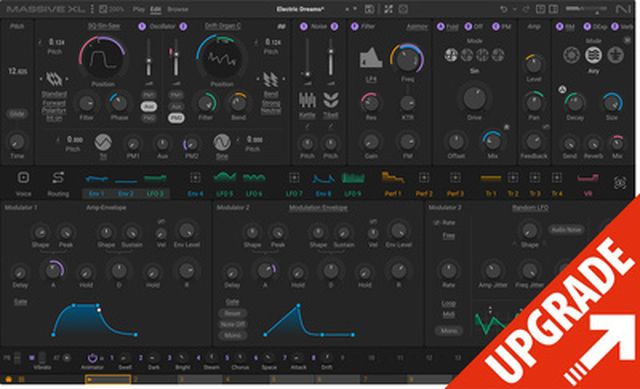
Task: Open the 200% zoom size menu
Action: click(x=111, y=9)
